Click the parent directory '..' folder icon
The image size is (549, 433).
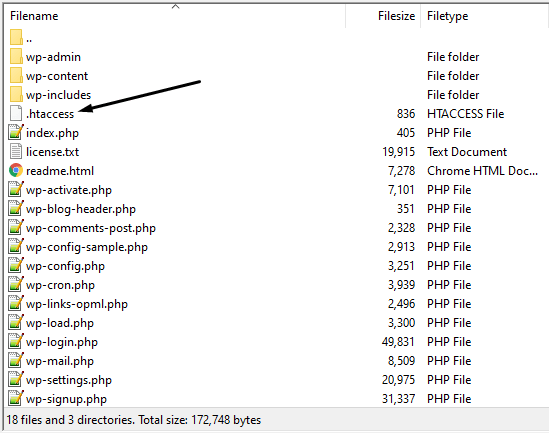click(x=16, y=37)
